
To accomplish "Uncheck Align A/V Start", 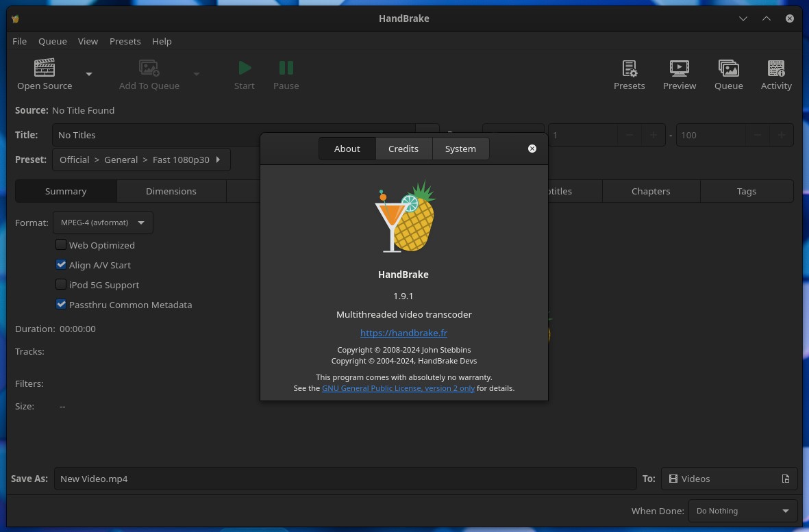I will (61, 264).
